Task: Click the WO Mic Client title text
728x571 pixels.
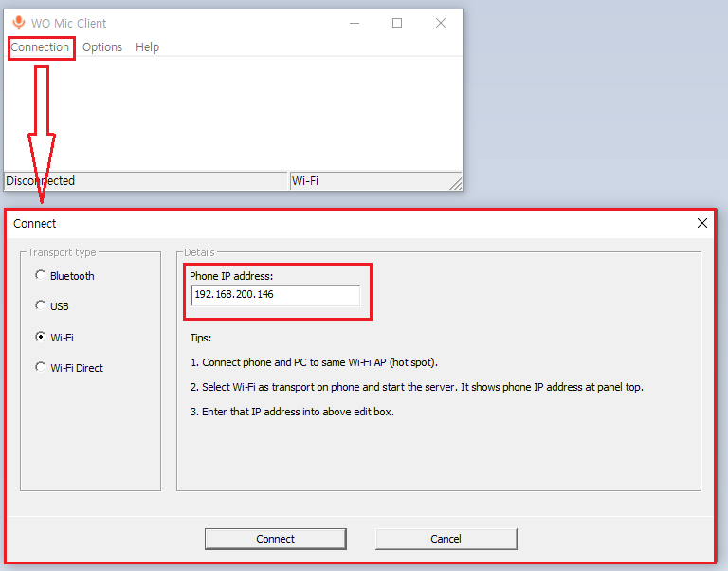Action: point(68,23)
